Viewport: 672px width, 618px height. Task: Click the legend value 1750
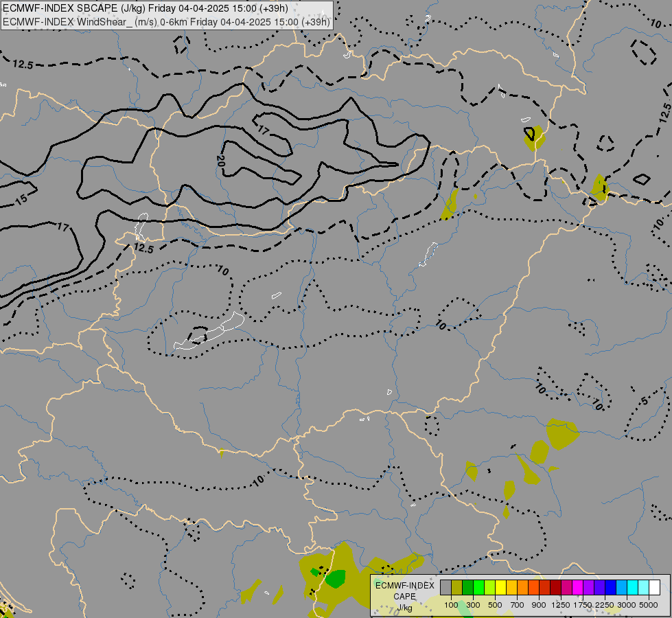click(583, 605)
